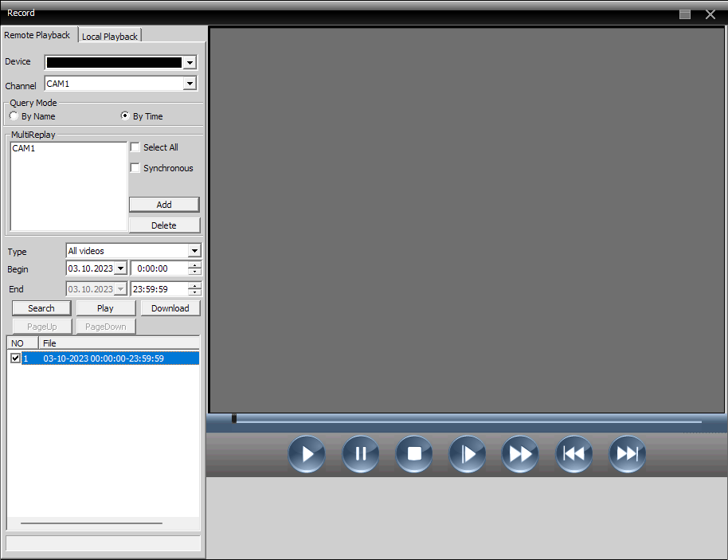Viewport: 728px width, 560px height.
Task: Switch to the Remote Playback tab
Action: [37, 35]
